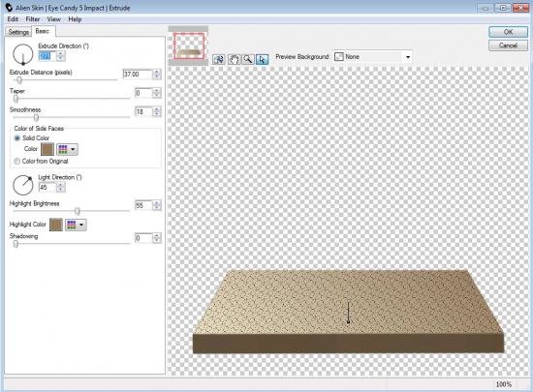
Task: Select the Zoom magnifier tool
Action: tap(248, 59)
